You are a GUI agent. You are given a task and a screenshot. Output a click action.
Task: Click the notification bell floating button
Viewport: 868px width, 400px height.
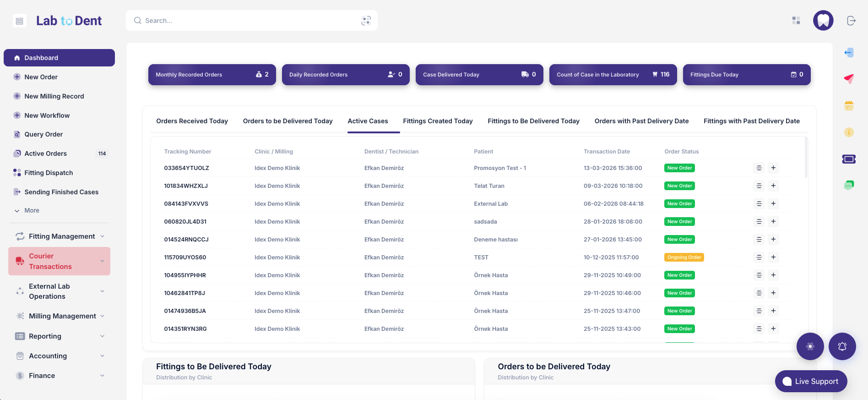(842, 346)
